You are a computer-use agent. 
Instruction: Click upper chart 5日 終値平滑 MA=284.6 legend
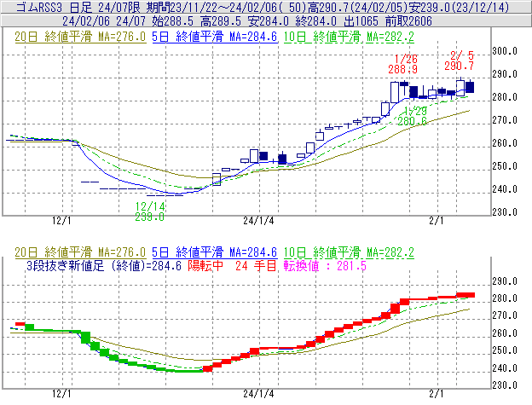pyautogui.click(x=215, y=37)
